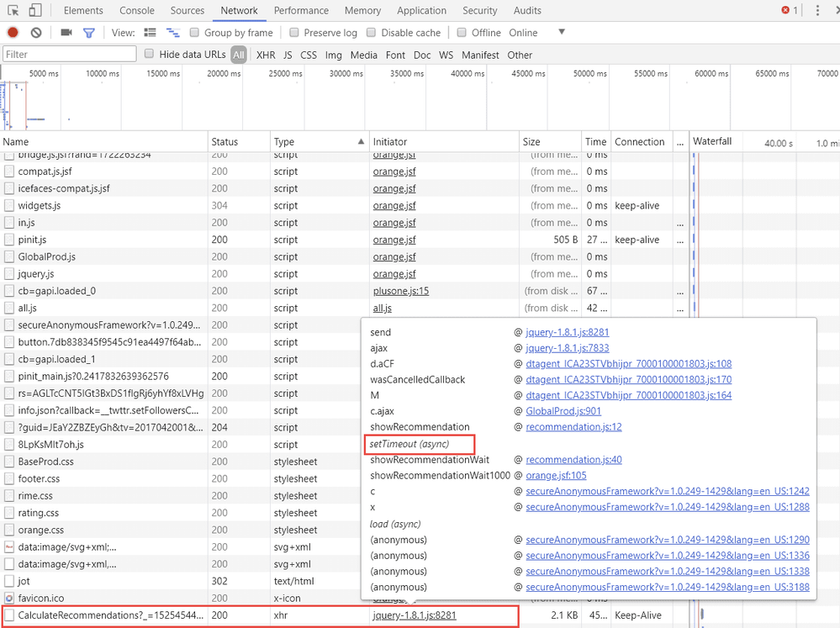The height and width of the screenshot is (628, 840).
Task: Toggle the filter funnel icon
Action: (x=88, y=33)
